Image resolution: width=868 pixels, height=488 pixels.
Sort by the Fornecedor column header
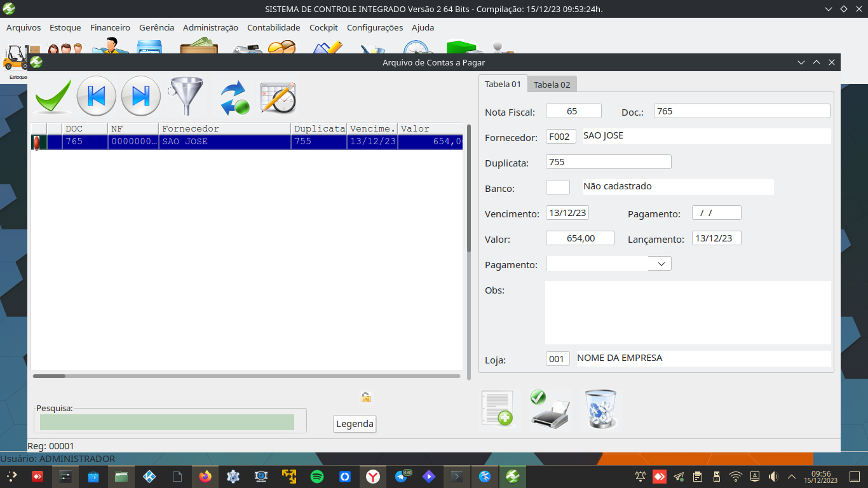tap(225, 128)
